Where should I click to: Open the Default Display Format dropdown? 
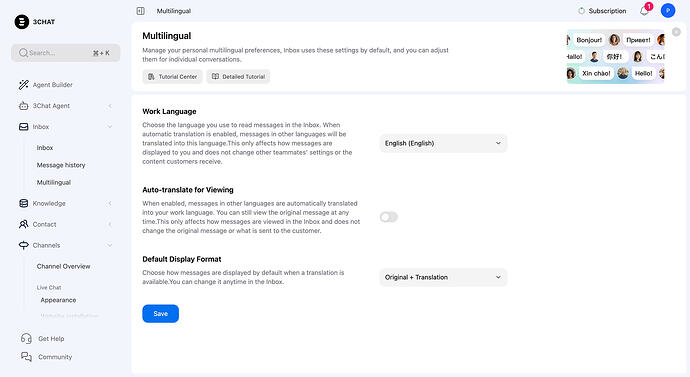(x=443, y=278)
